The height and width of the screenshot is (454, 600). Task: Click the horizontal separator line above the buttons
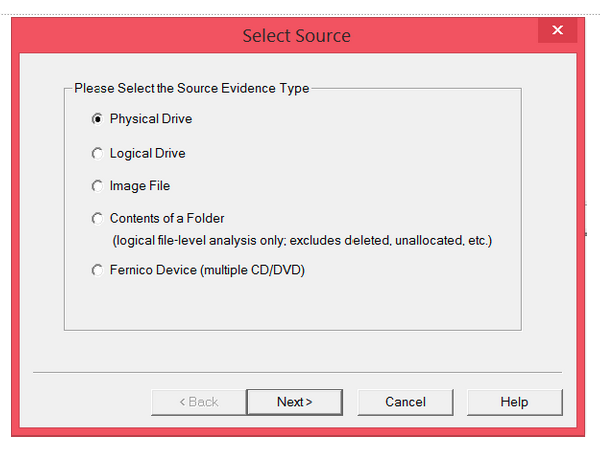298,372
